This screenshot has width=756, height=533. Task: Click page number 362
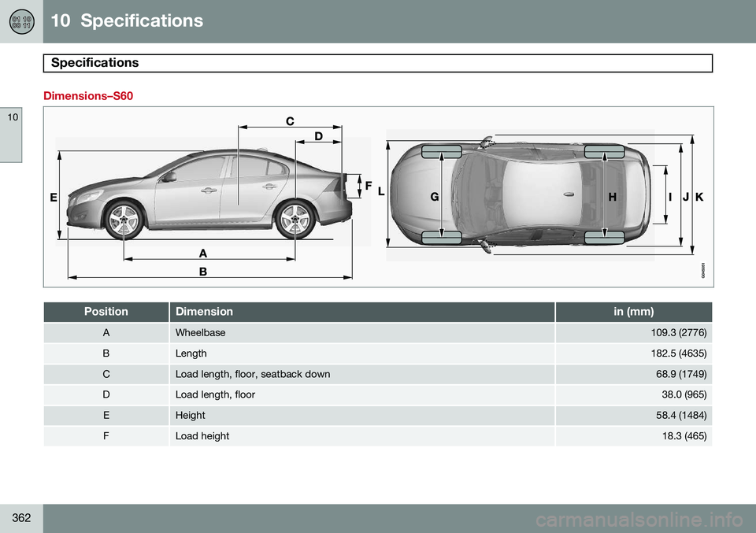(21, 518)
